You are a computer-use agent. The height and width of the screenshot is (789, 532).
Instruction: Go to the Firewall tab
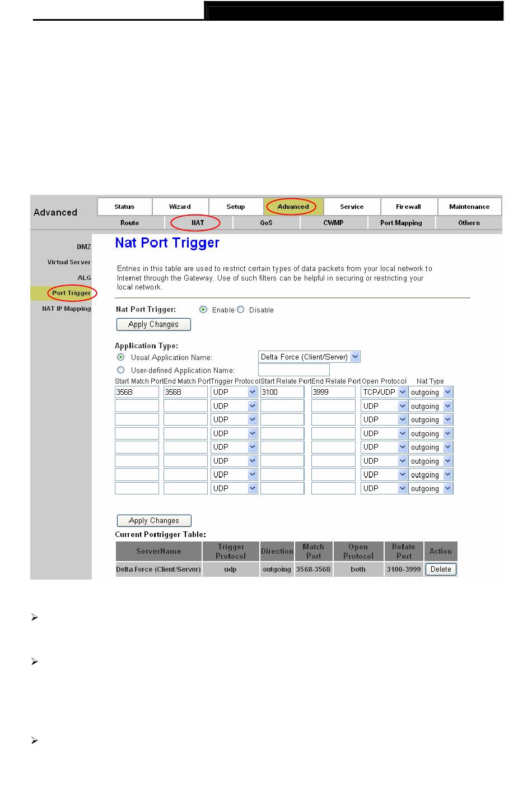(408, 207)
